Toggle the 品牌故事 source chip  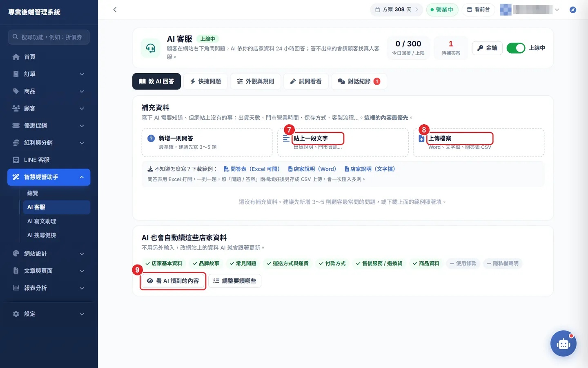pos(206,263)
